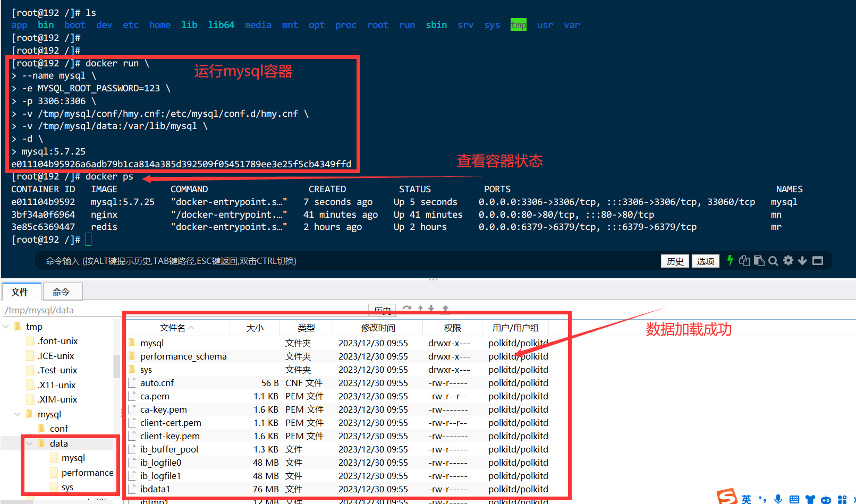Sort by 类型 column header

coord(307,328)
